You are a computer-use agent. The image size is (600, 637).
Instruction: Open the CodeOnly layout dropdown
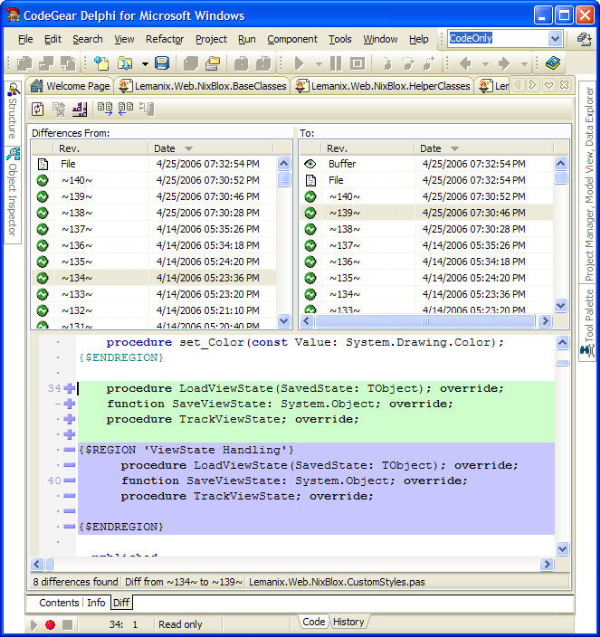(555, 39)
